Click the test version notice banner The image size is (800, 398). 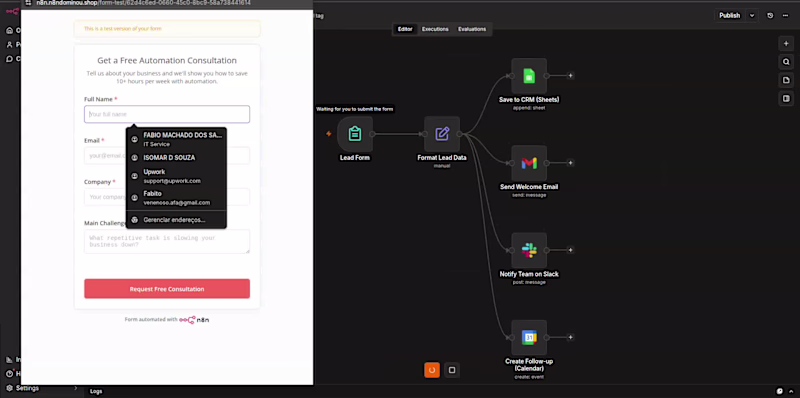tap(167, 29)
